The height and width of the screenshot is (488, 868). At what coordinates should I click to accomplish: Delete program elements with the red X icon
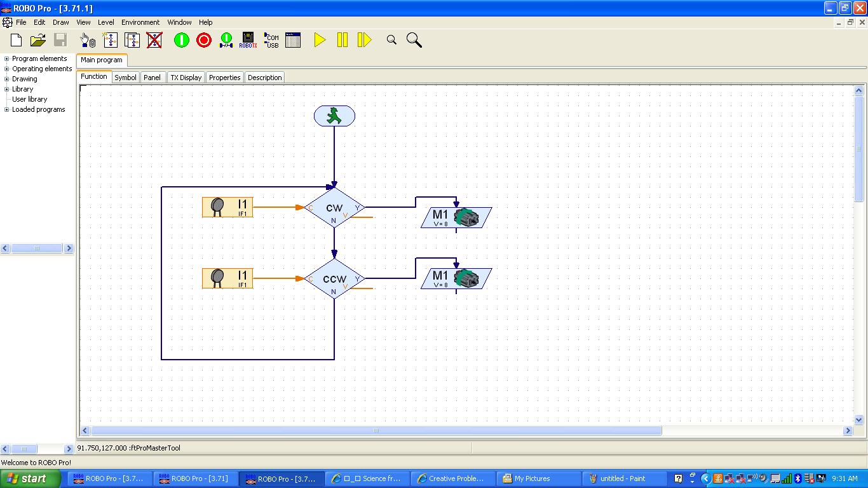(156, 39)
